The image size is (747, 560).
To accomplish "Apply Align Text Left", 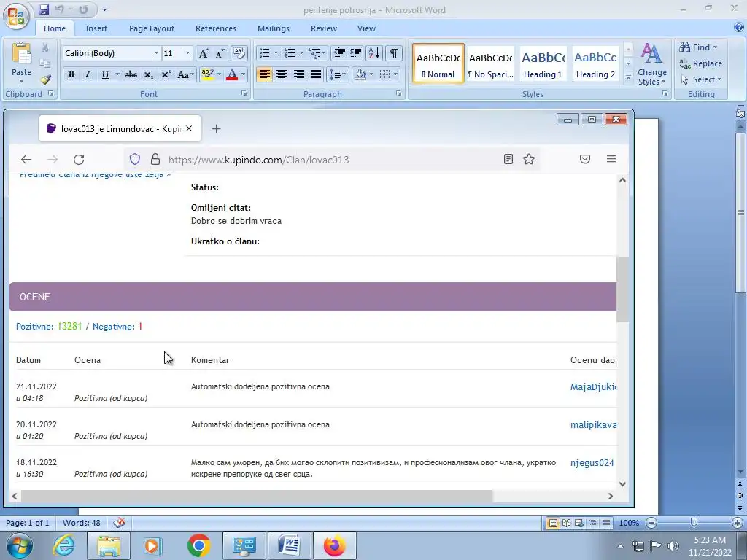I will point(264,74).
